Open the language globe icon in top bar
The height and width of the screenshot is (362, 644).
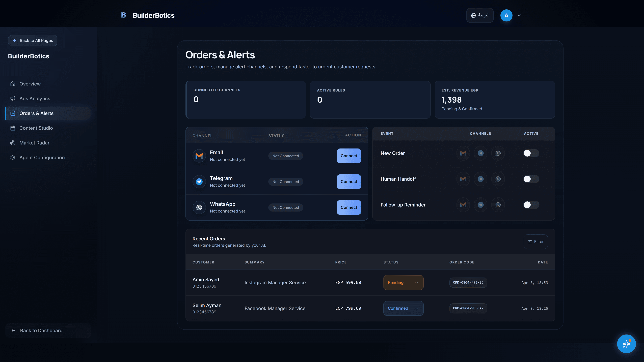click(x=473, y=15)
